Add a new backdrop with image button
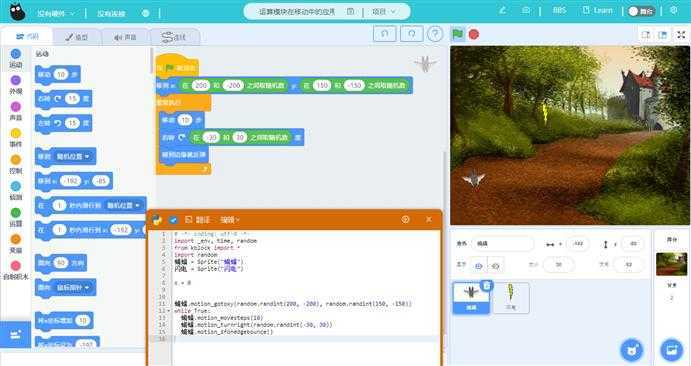691x366 pixels. click(671, 350)
